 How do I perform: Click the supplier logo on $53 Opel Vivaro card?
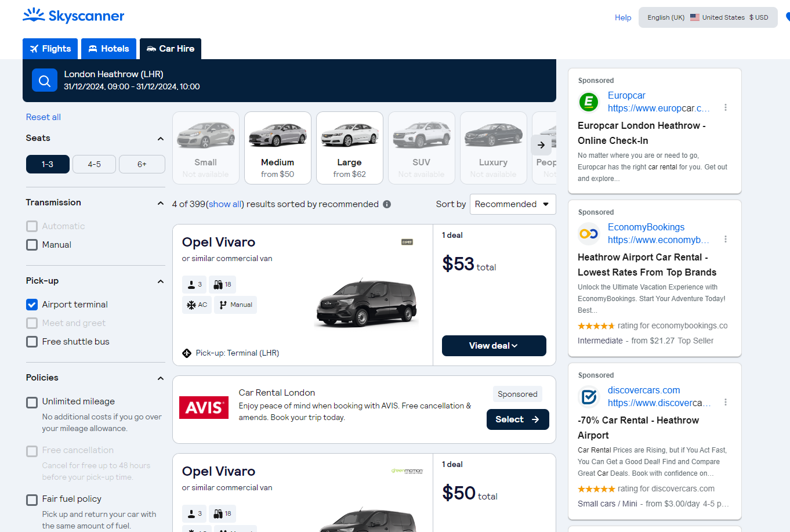tap(407, 242)
